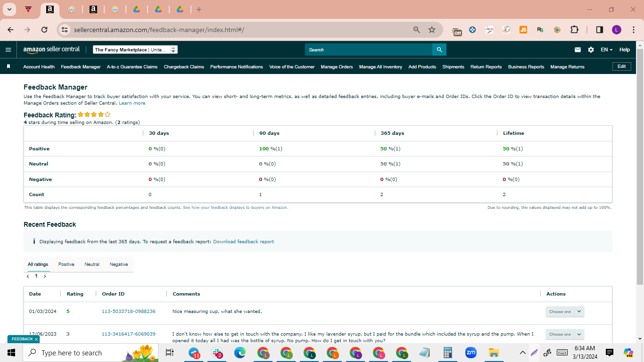This screenshot has height=362, width=644.
Task: Open Business Reports menu item
Action: pyautogui.click(x=526, y=67)
